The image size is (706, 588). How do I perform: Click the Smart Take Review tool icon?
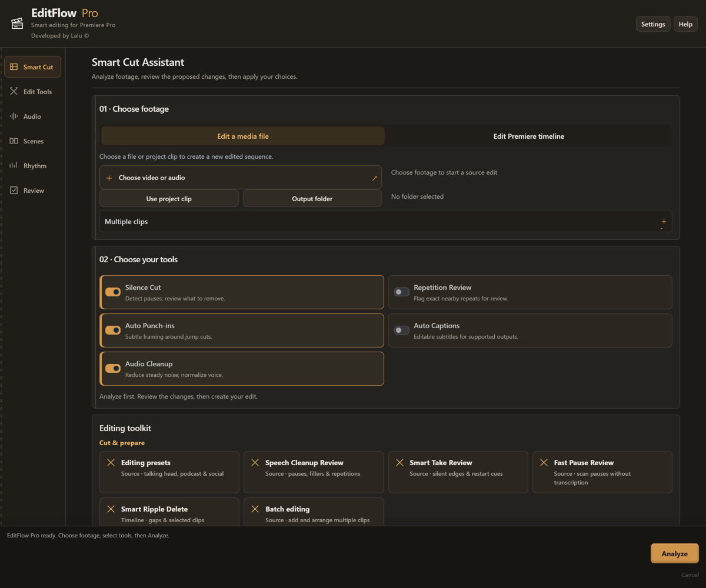tap(399, 463)
